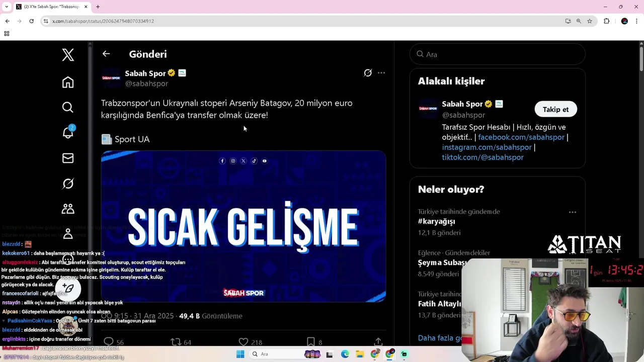Open the Chrome three-dot menu
Screen dimensions: 644x362
637,21
